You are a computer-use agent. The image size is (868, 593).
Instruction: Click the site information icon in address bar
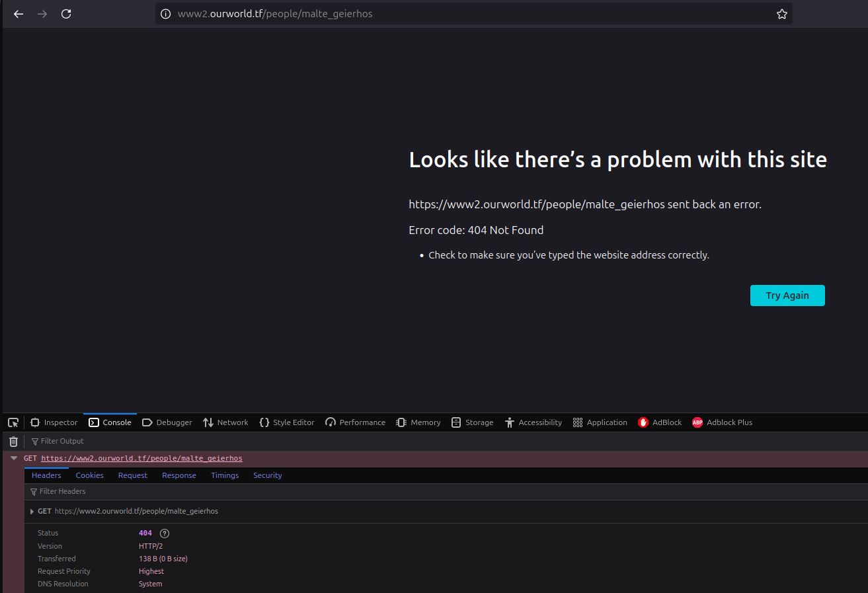click(166, 14)
